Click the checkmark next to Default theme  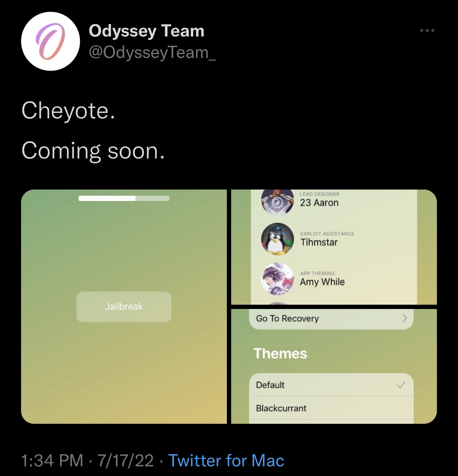tap(401, 385)
